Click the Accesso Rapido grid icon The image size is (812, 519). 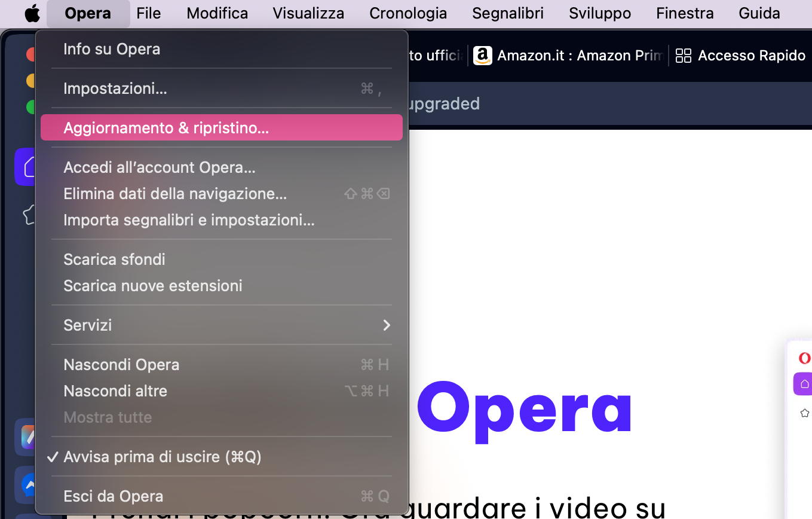pyautogui.click(x=683, y=56)
